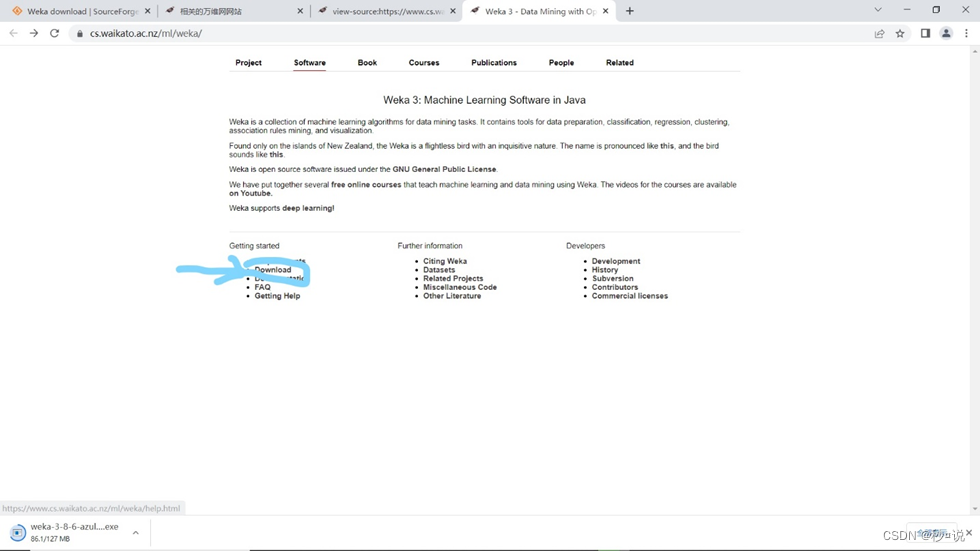This screenshot has height=551, width=980.
Task: Close the view-source tab
Action: click(x=453, y=11)
